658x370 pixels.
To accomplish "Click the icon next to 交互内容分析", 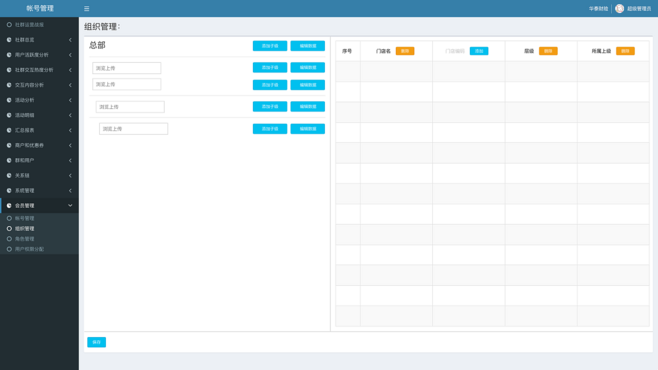I will pyautogui.click(x=9, y=85).
